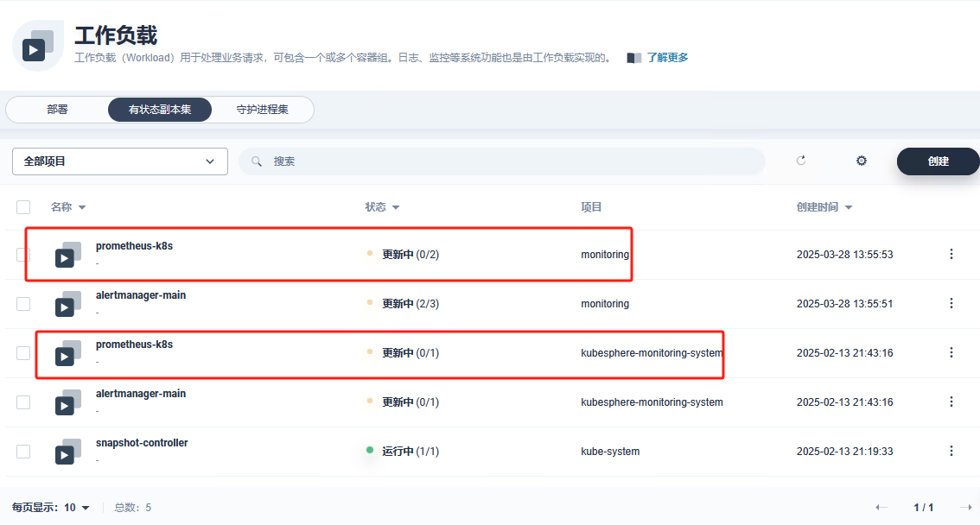980x525 pixels.
Task: Open the 了解更多 link
Action: click(x=667, y=58)
